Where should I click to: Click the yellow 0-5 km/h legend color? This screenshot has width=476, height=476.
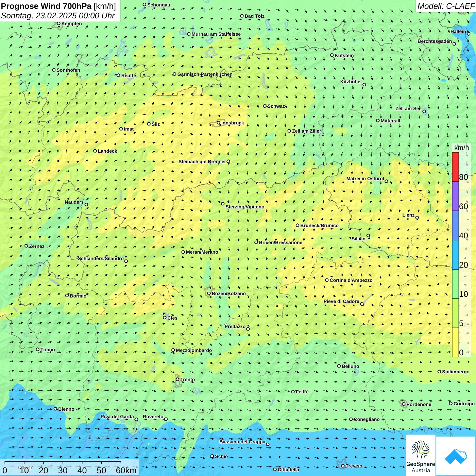coord(455,342)
